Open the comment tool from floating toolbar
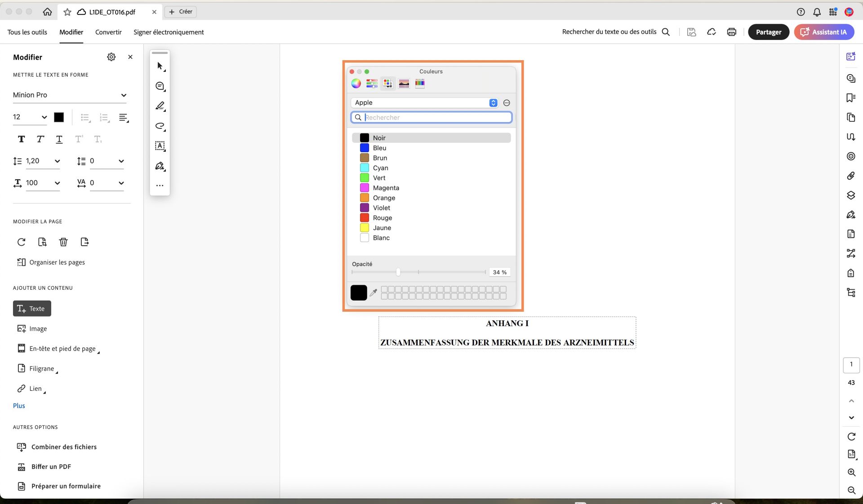The image size is (863, 504). pos(160,86)
